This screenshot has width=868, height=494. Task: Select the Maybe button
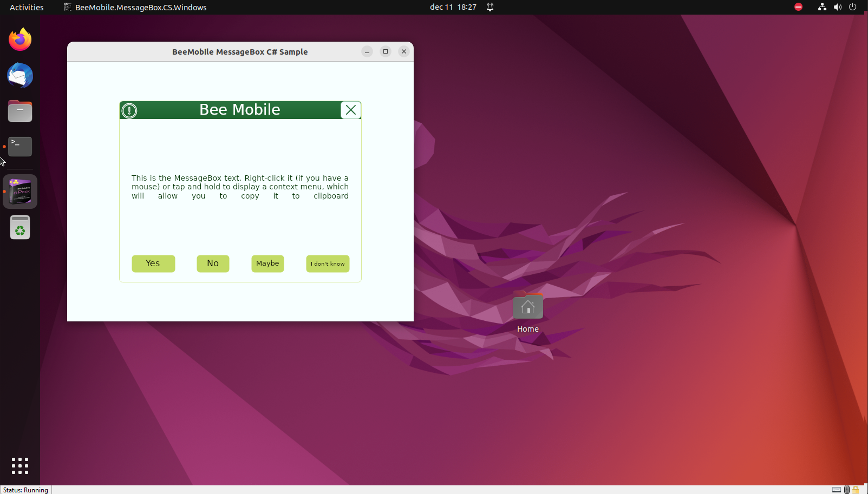pyautogui.click(x=267, y=264)
